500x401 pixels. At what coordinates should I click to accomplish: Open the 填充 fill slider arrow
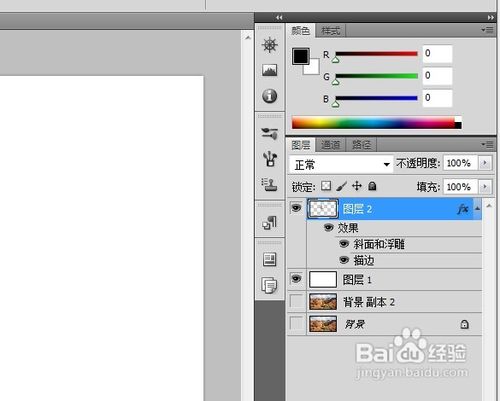coord(485,187)
